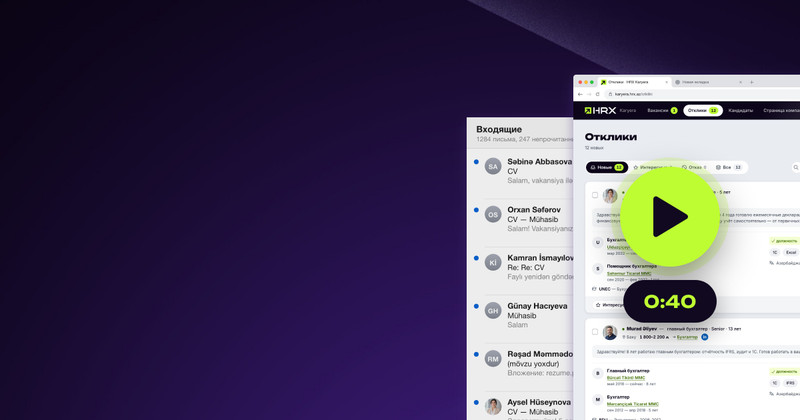Screen dimensions: 800x420
Task: Play the promo video with the green play button
Action: [670, 217]
